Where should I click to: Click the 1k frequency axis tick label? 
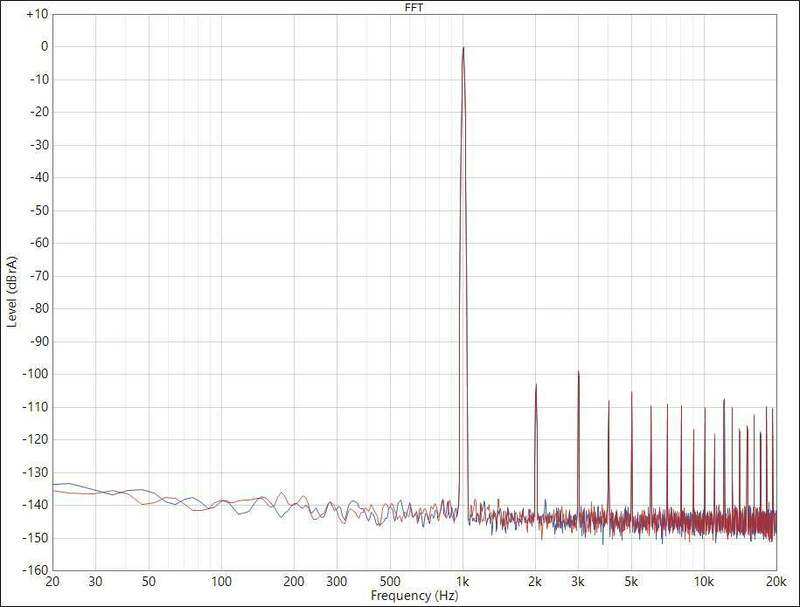click(463, 582)
